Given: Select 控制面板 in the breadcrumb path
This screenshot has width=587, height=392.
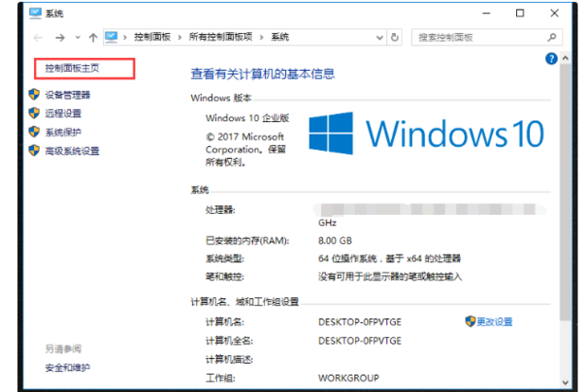Looking at the screenshot, I should (x=152, y=37).
